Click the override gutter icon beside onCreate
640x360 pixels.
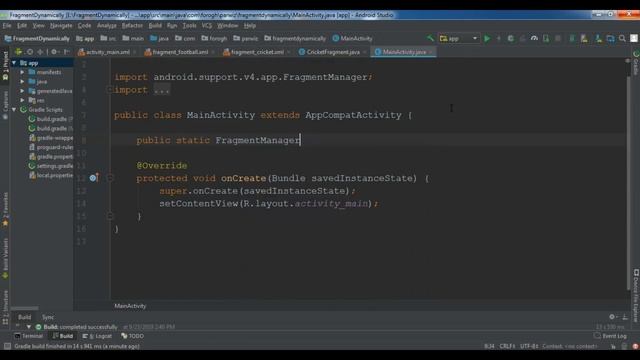[94, 178]
